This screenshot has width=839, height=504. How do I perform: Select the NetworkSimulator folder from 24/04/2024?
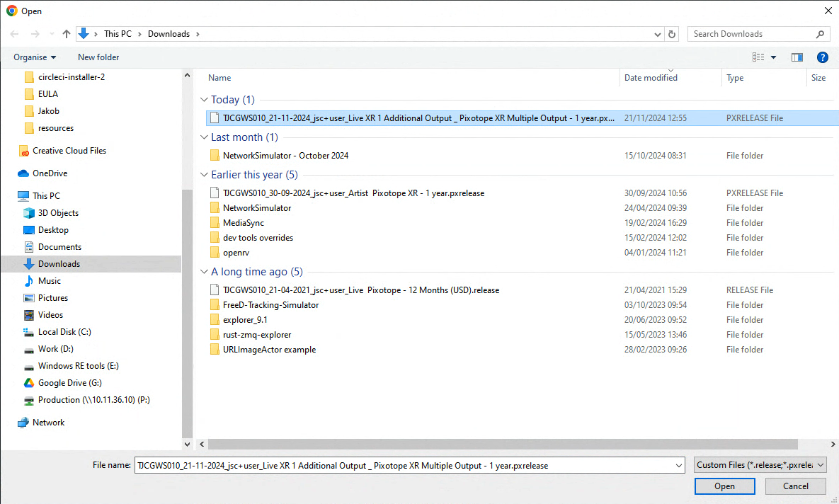pyautogui.click(x=257, y=208)
